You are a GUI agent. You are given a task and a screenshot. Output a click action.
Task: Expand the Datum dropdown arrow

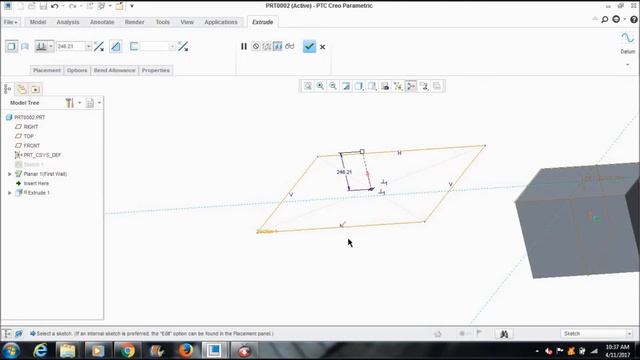point(628,64)
